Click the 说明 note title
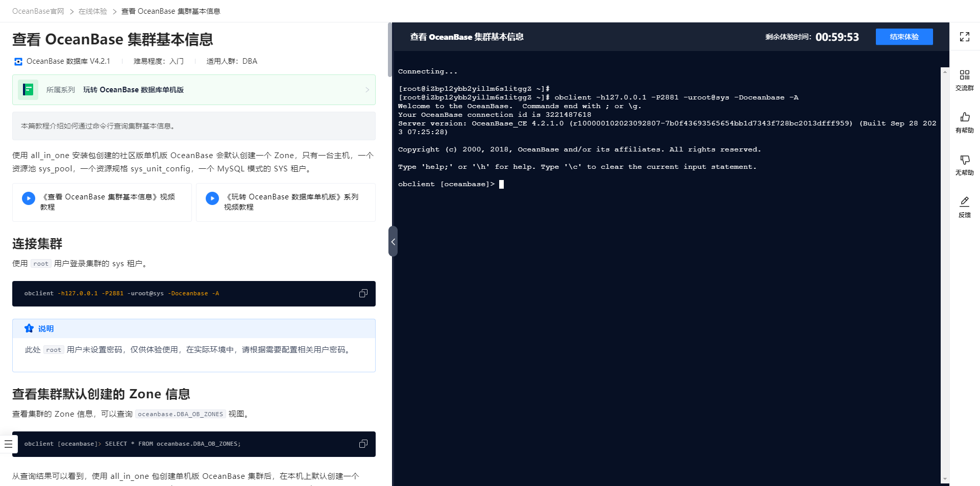This screenshot has height=486, width=980. click(x=46, y=329)
